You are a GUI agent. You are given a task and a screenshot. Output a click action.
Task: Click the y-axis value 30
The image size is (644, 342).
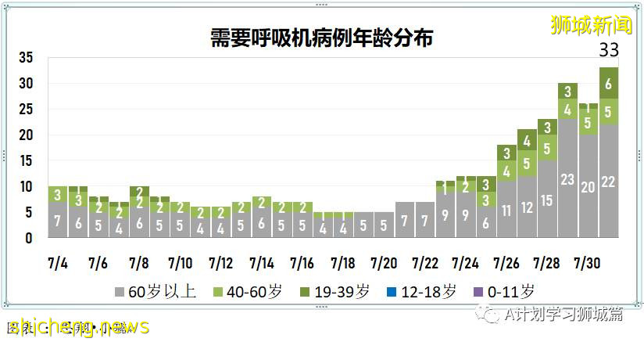26,84
